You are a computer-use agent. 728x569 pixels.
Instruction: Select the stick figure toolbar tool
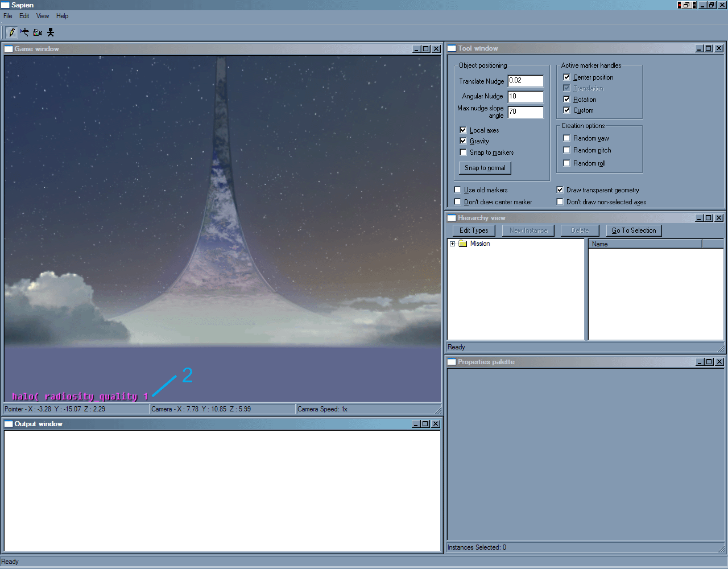pyautogui.click(x=51, y=32)
